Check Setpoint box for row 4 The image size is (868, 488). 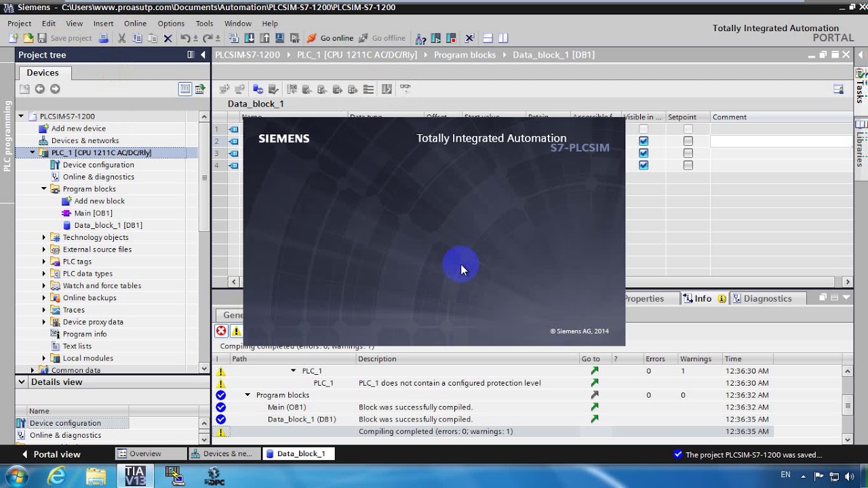pyautogui.click(x=688, y=165)
